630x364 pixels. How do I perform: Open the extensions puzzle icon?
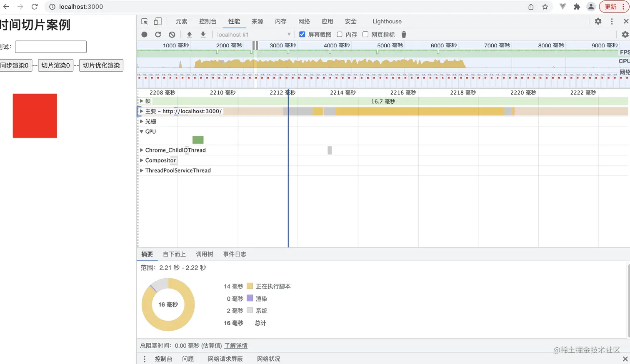click(x=577, y=7)
